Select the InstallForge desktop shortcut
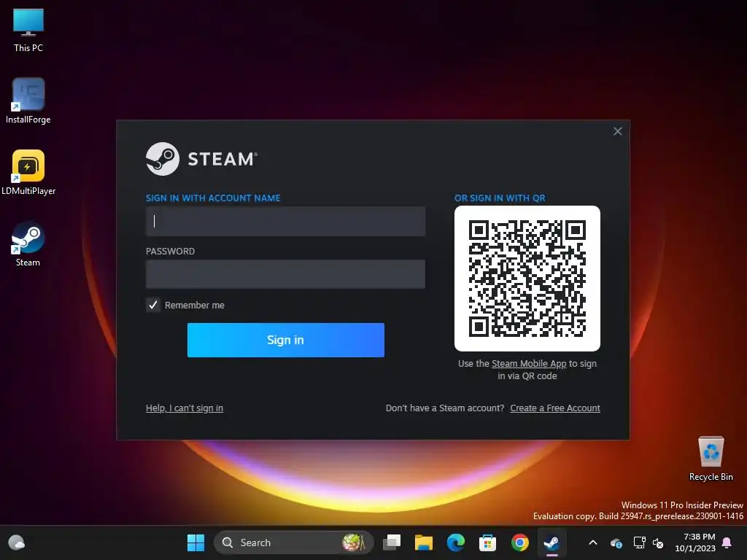Screen dimensions: 747x560 [28, 101]
